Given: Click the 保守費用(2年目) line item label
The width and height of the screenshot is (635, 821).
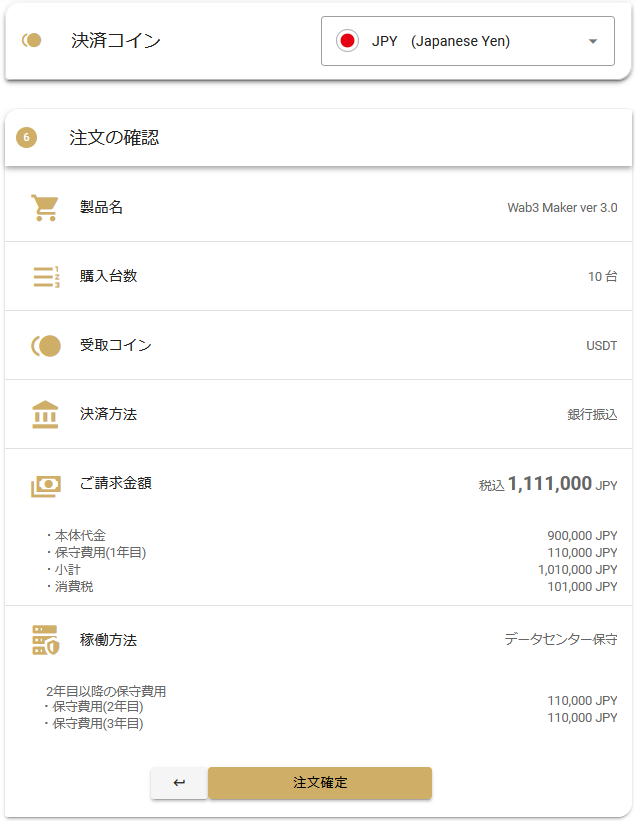Looking at the screenshot, I should pyautogui.click(x=97, y=707).
